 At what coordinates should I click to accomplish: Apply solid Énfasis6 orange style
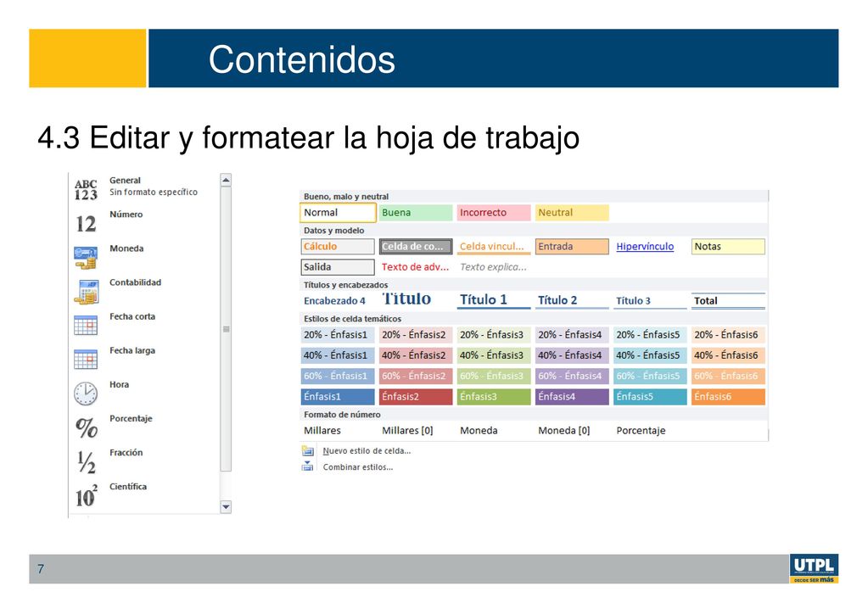(728, 397)
